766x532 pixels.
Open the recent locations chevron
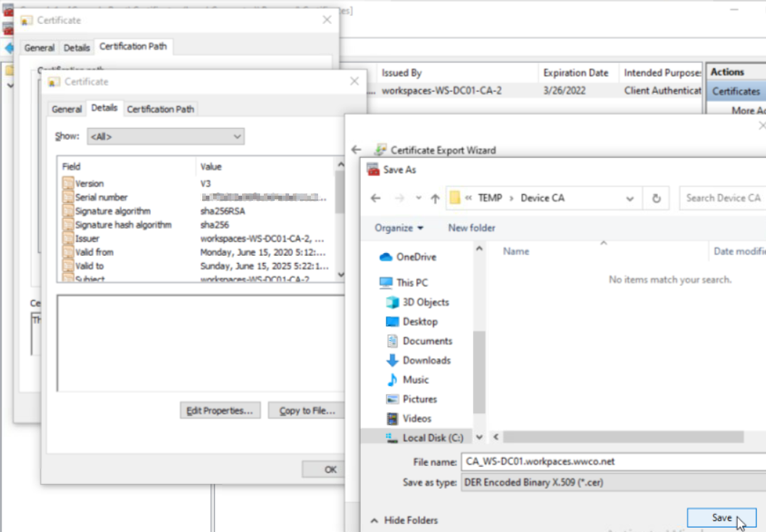418,198
